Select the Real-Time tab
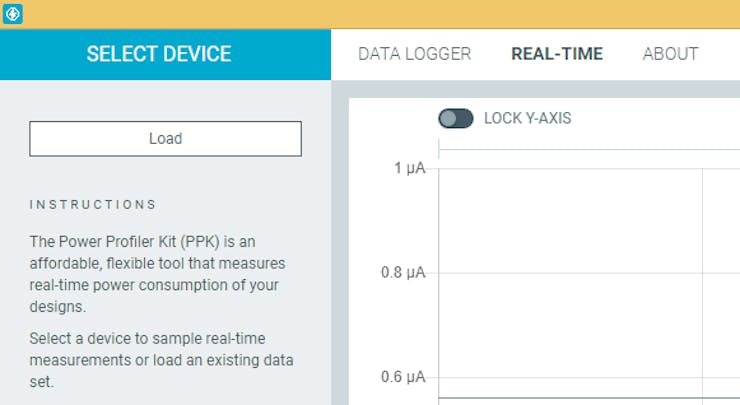Image resolution: width=740 pixels, height=405 pixels. point(557,54)
